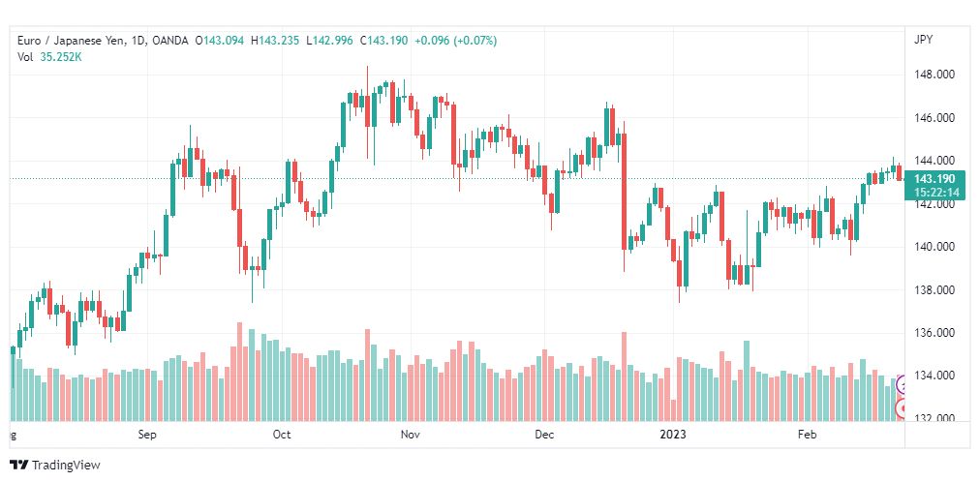
Task: Click the Nov label on time axis
Action: (x=409, y=435)
